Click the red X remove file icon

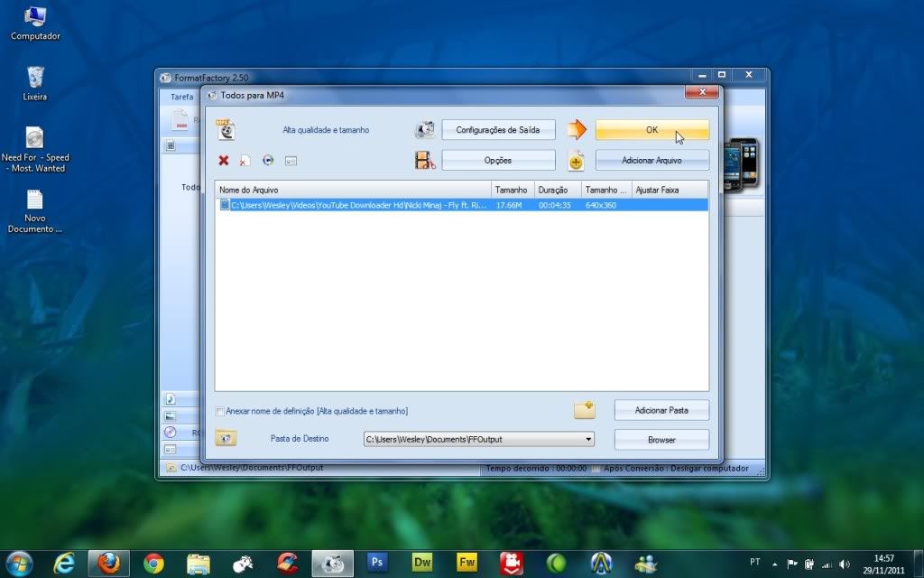coord(224,161)
